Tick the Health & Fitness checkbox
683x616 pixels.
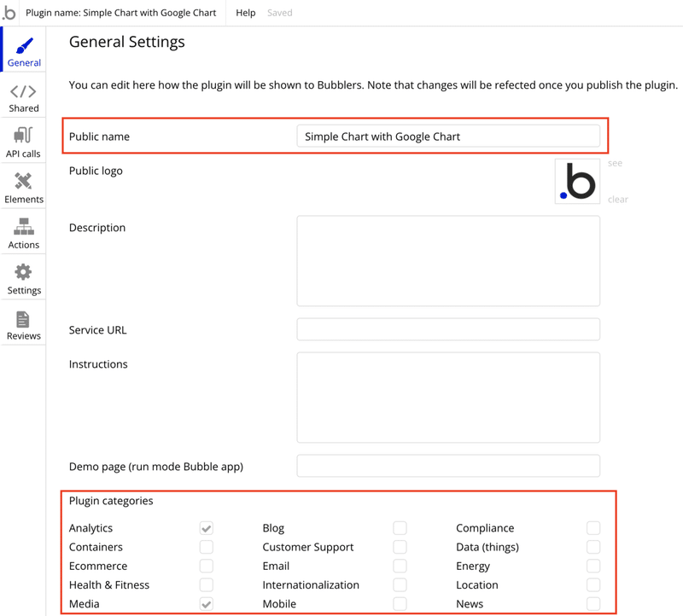coord(207,584)
